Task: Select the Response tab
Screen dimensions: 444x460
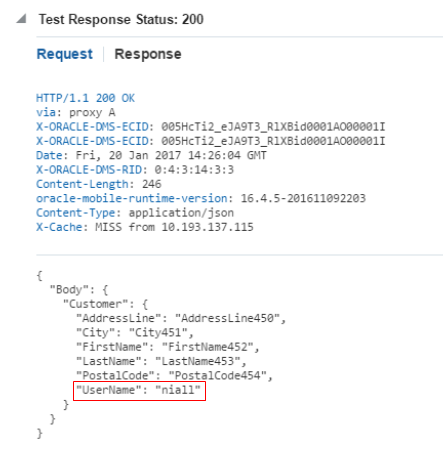Action: point(148,54)
